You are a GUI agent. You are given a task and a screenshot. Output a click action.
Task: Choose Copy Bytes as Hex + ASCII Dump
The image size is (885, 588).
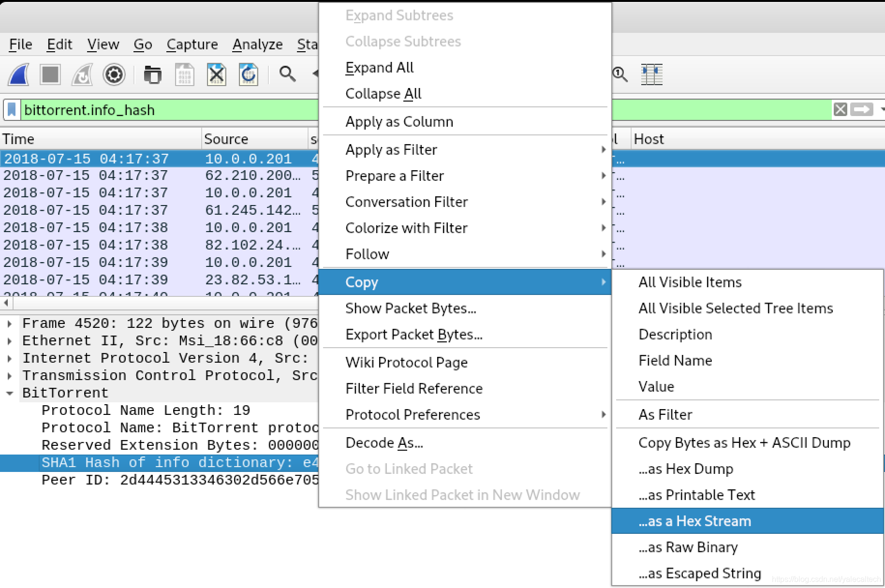coord(747,443)
